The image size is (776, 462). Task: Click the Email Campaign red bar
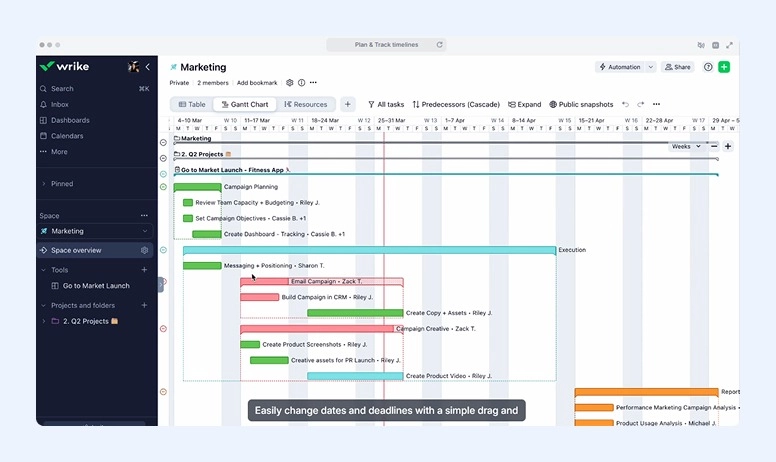(322, 281)
